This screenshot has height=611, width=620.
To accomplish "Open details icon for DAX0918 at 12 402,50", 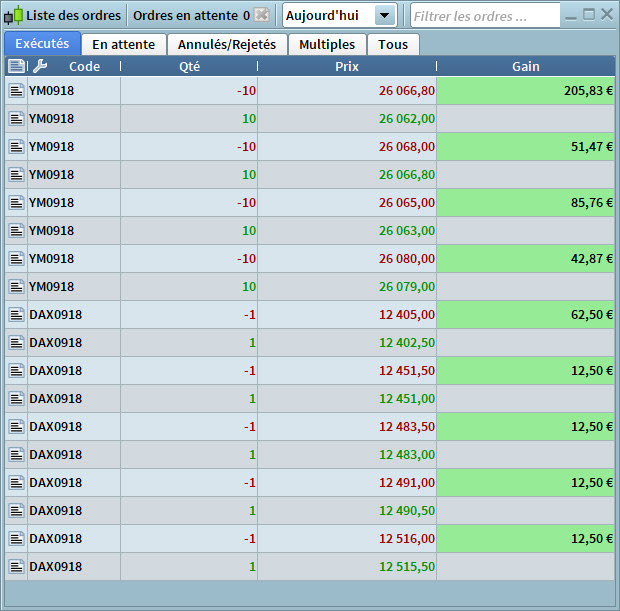I will (16, 342).
